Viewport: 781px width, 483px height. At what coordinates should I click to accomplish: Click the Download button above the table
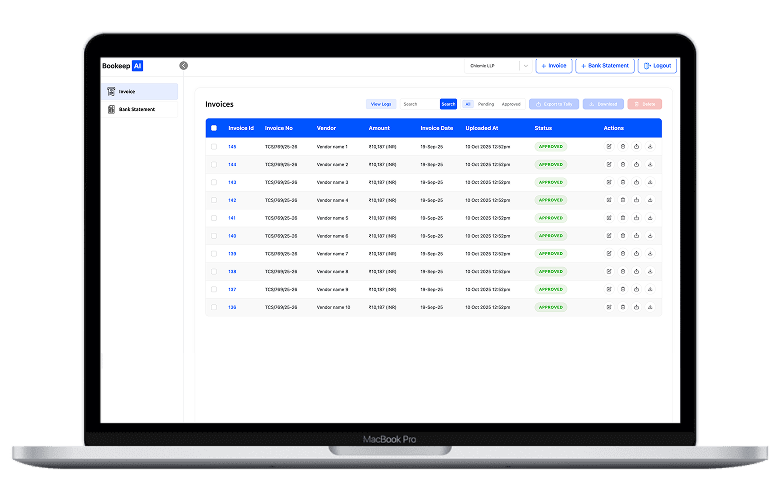(x=603, y=104)
